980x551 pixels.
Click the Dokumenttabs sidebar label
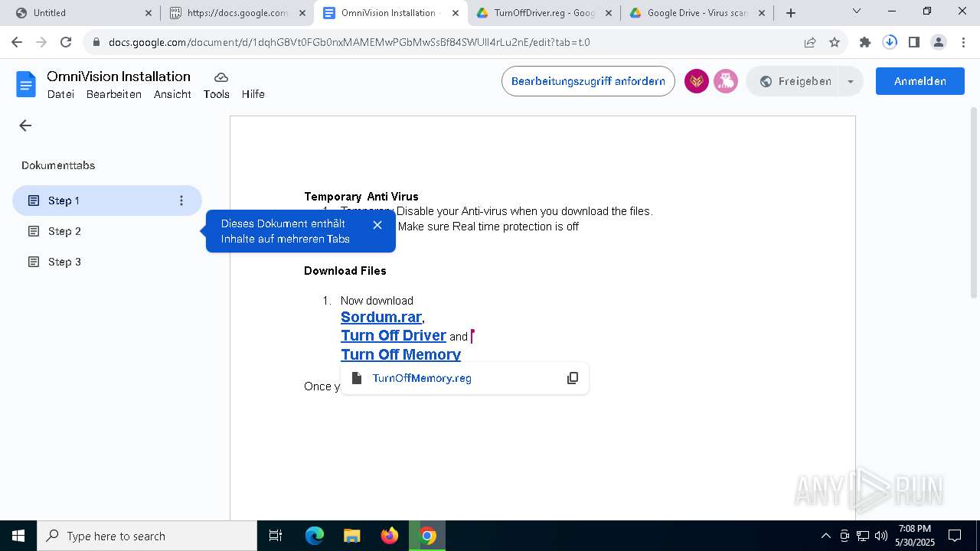coord(58,165)
